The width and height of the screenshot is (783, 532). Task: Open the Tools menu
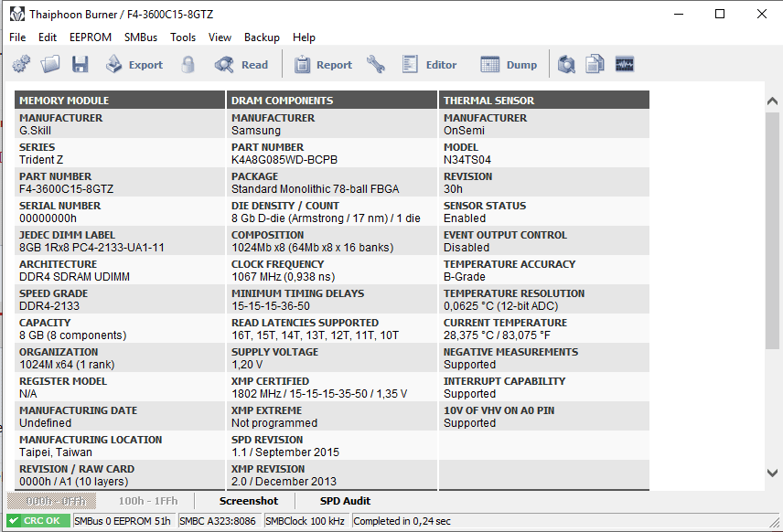click(183, 37)
